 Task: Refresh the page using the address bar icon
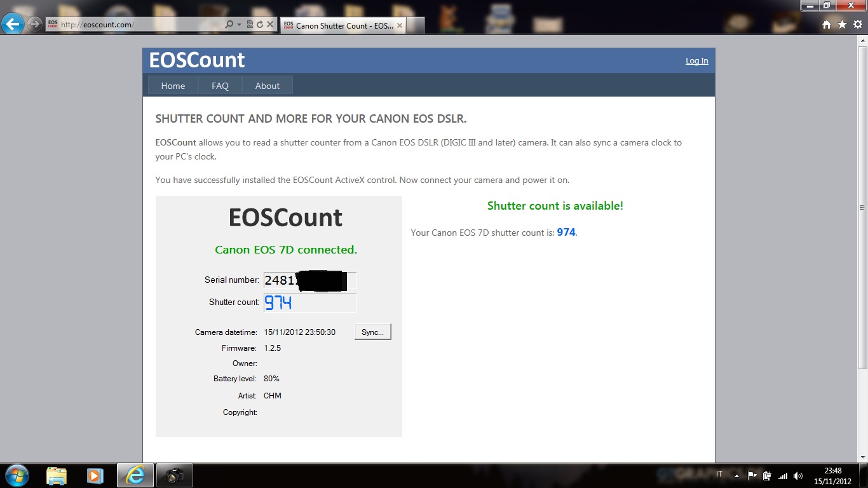pyautogui.click(x=261, y=24)
